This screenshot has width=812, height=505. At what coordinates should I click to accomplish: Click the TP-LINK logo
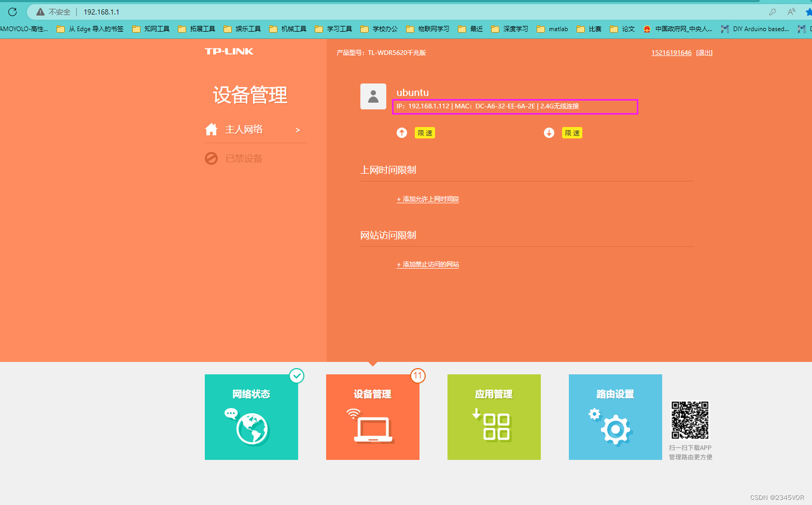(229, 51)
